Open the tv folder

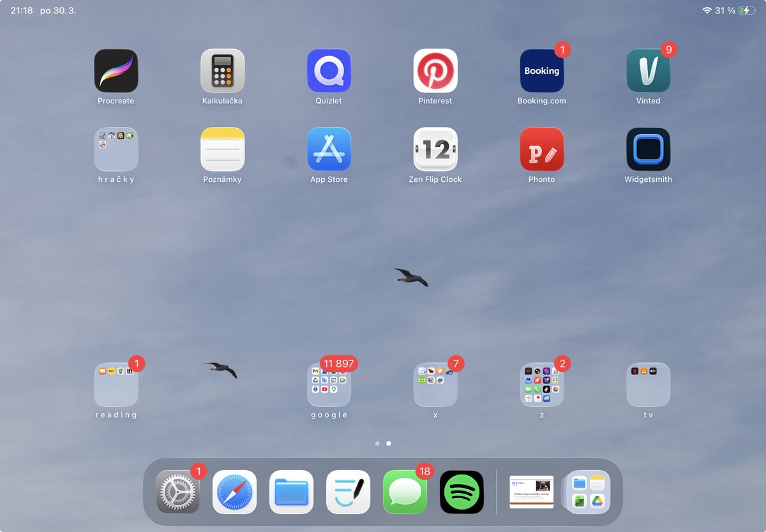click(649, 385)
